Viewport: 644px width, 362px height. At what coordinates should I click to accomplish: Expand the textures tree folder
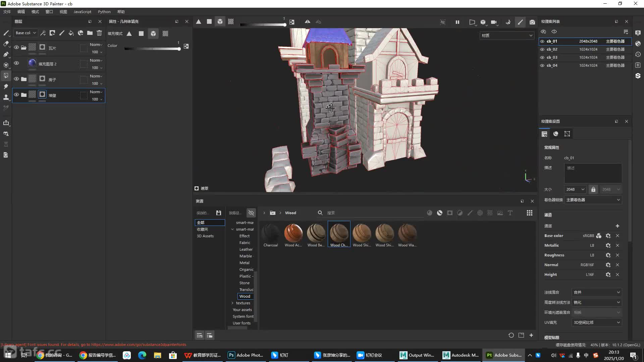point(232,303)
